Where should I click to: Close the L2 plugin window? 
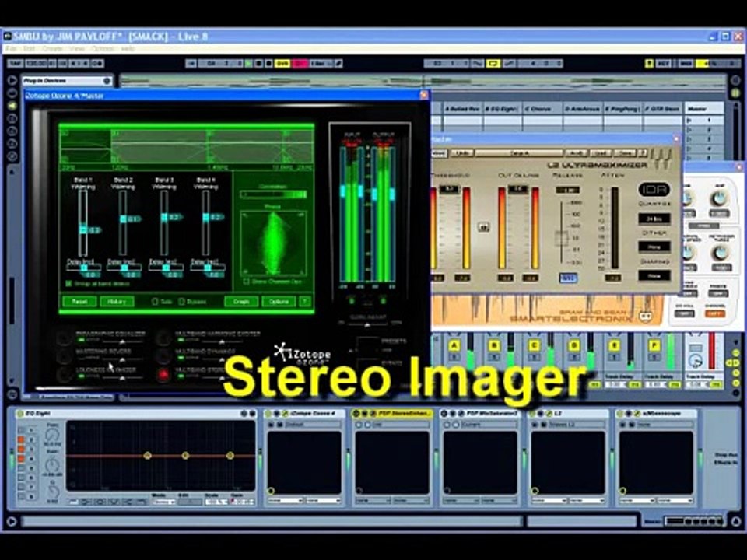(676, 138)
